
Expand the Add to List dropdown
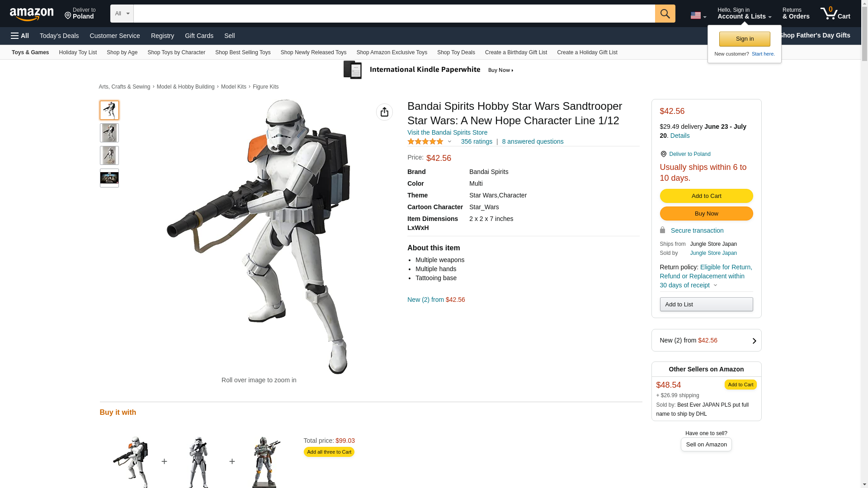coord(706,304)
